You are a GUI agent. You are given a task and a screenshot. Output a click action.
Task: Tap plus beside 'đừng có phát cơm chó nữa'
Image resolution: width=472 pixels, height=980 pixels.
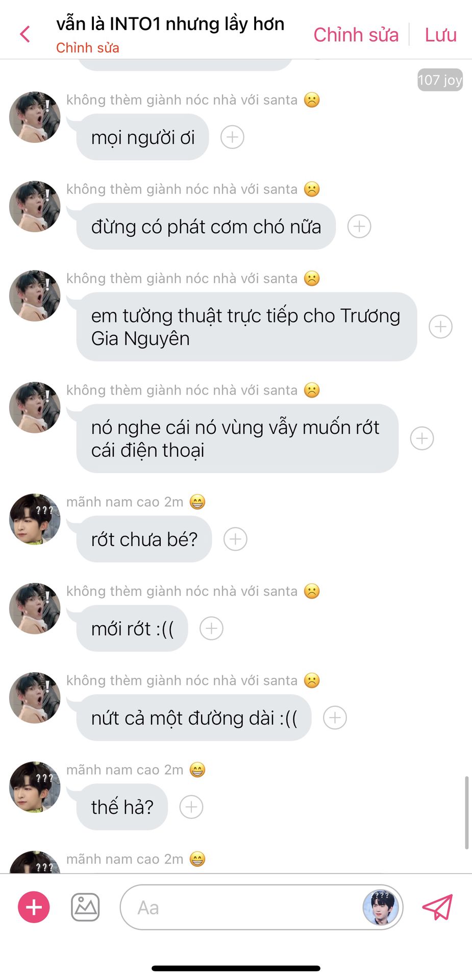[x=359, y=226]
